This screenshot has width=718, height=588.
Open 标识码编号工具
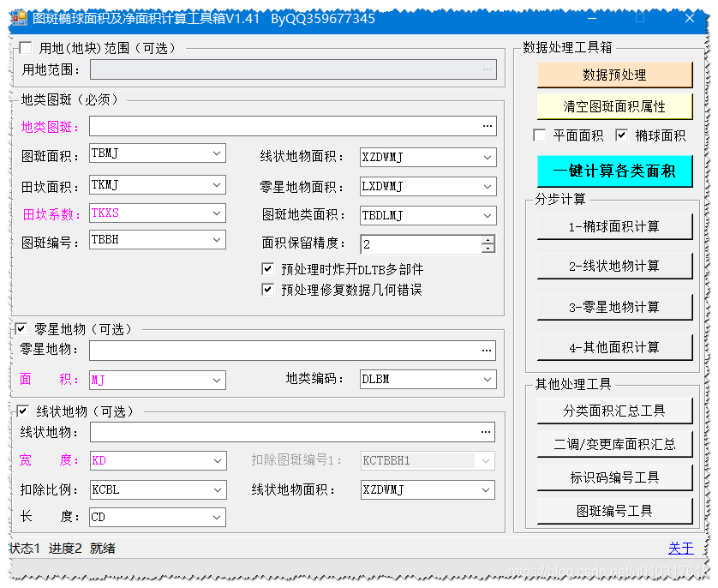coord(614,477)
